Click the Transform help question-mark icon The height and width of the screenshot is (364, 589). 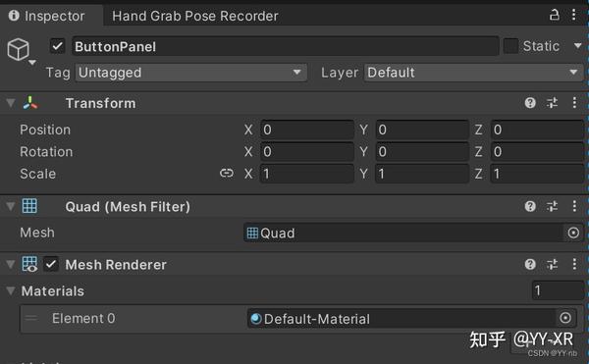click(x=530, y=103)
